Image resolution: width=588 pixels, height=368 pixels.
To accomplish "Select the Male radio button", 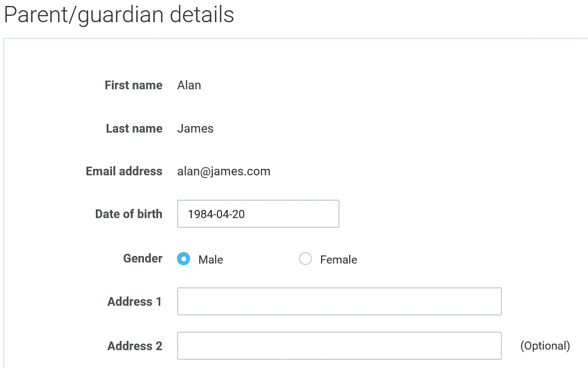I will point(184,259).
